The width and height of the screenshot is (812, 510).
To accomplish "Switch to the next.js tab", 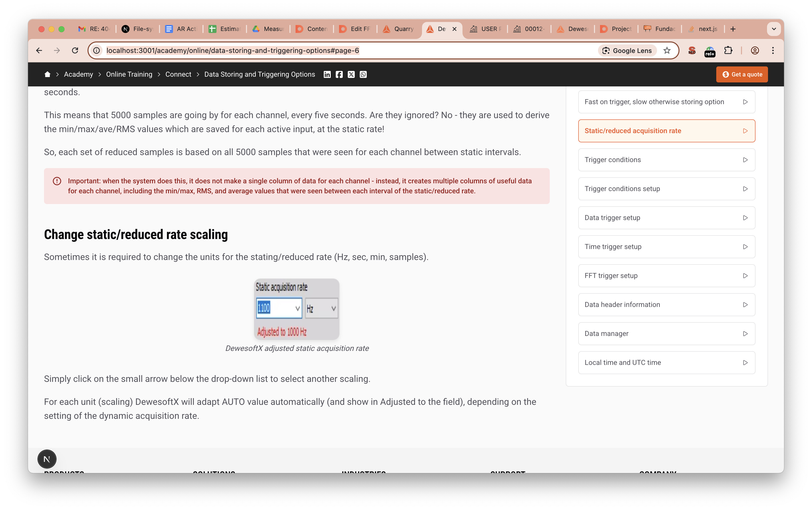I will pyautogui.click(x=703, y=29).
